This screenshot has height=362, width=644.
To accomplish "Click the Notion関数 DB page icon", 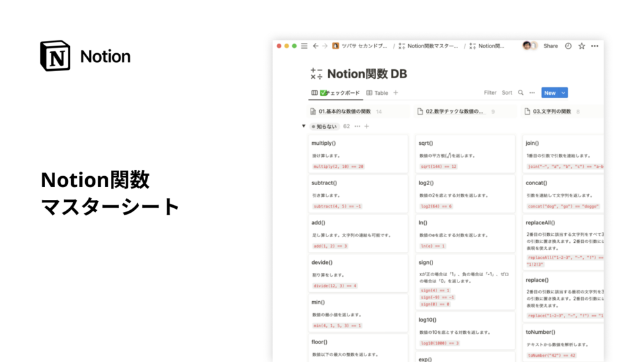I will pyautogui.click(x=317, y=74).
